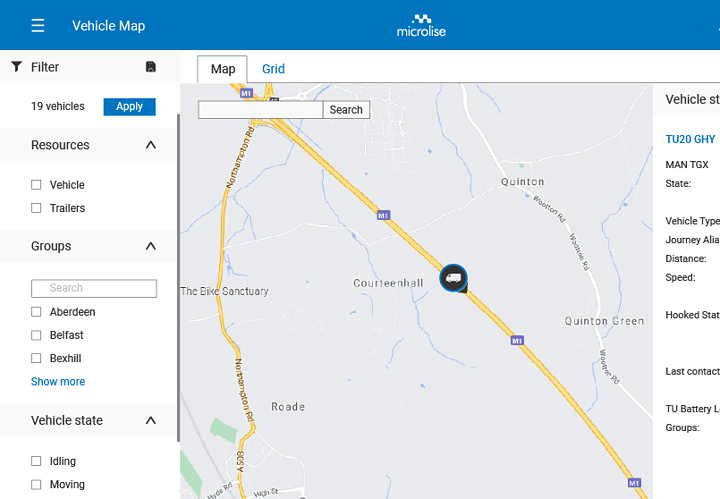Check the Belfast group checkbox

36,335
